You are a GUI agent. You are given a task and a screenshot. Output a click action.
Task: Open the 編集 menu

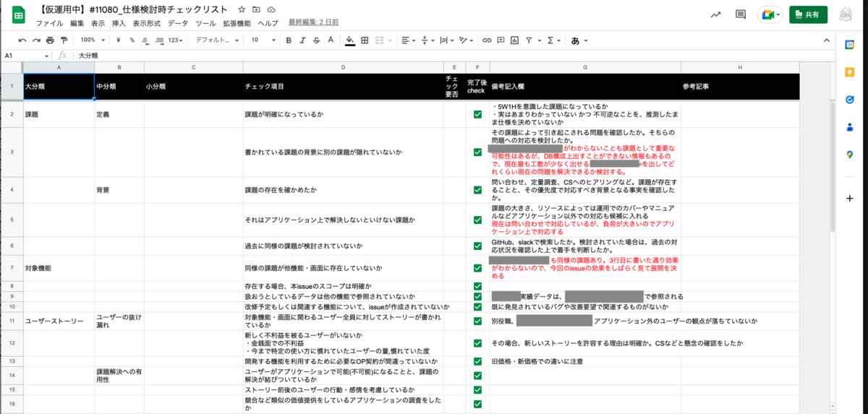(x=77, y=23)
